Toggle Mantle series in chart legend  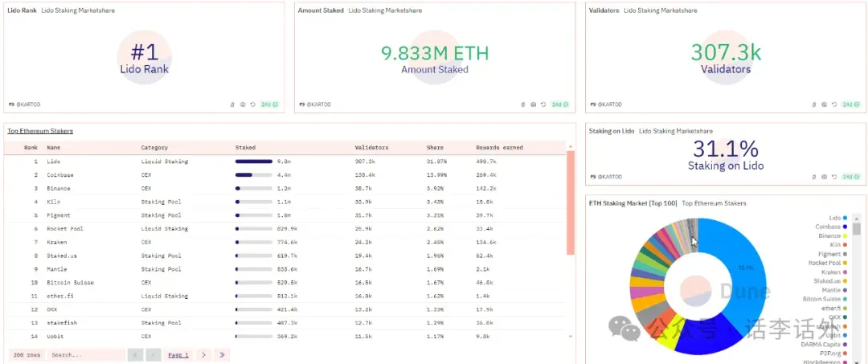coord(834,290)
